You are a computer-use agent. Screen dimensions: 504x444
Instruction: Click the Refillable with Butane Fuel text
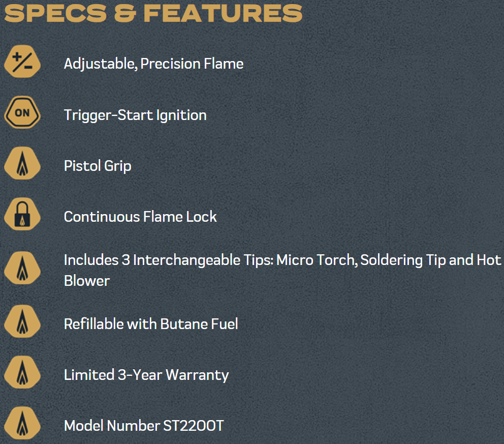pos(151,324)
